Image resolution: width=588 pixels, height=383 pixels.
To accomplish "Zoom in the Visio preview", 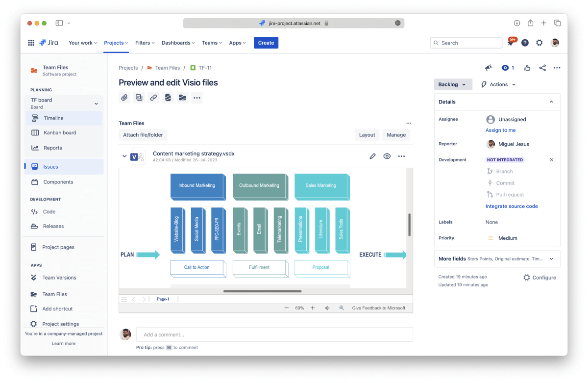I will (x=313, y=308).
